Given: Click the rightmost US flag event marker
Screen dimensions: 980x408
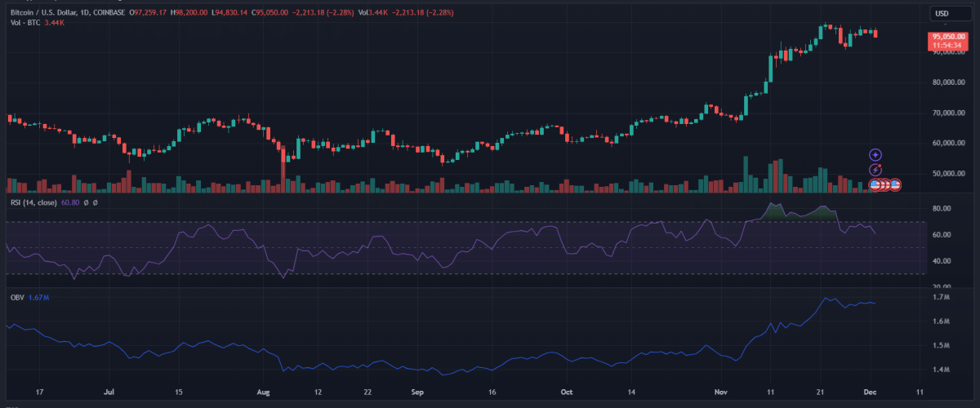Looking at the screenshot, I should (895, 185).
